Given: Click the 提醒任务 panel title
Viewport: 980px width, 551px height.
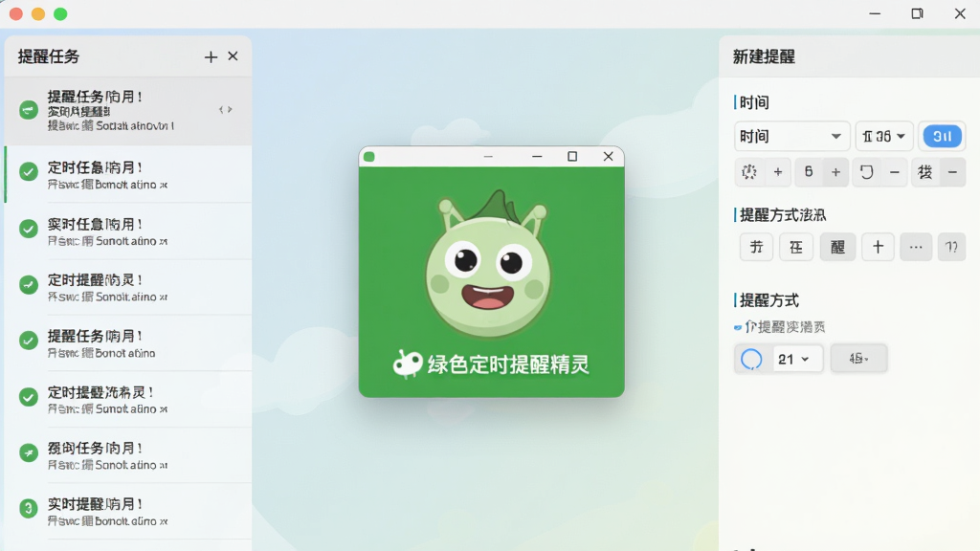Looking at the screenshot, I should pos(49,56).
